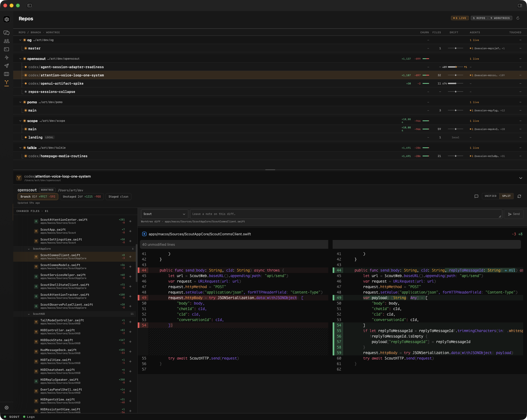Stage ScoutCommsModels.swift with its plus icon
Screen dimensions: 527x420
point(130,267)
